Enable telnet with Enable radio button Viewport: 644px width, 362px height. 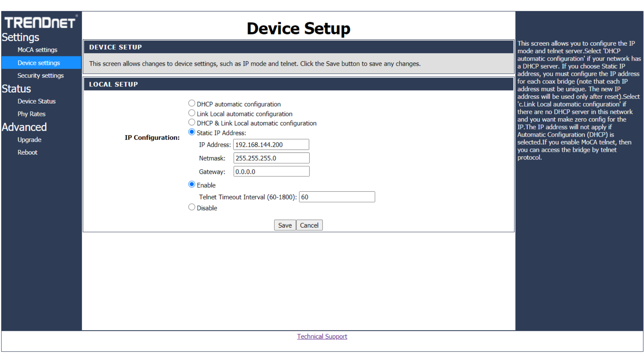point(192,184)
